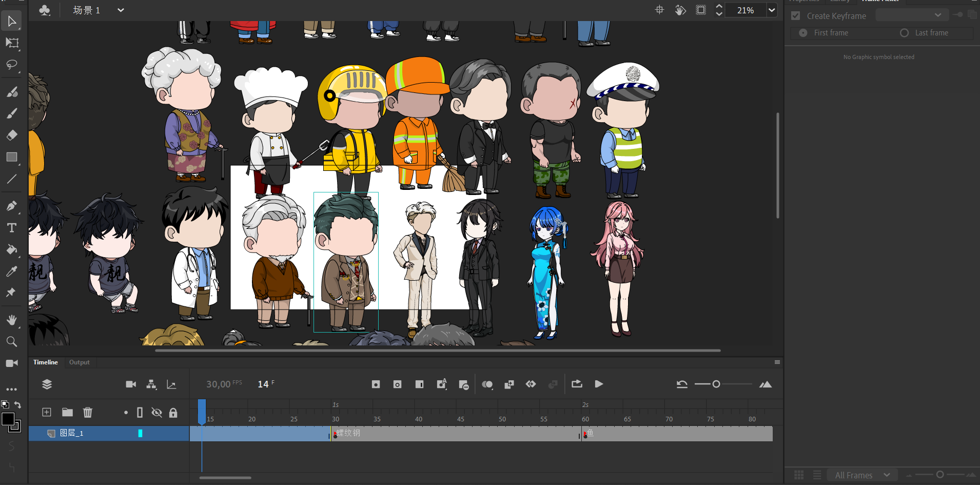Click the timeline zoom slider handle

click(x=716, y=384)
